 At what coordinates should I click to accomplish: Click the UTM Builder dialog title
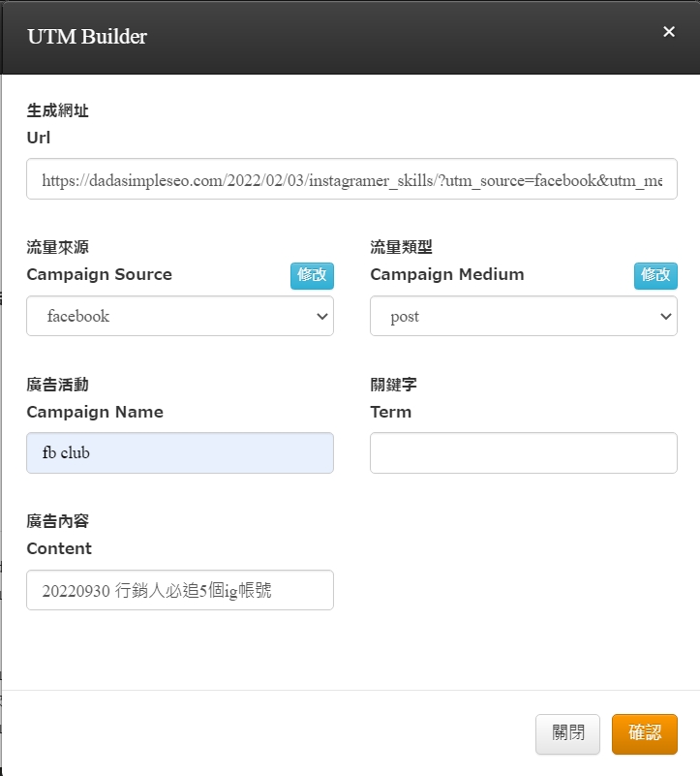coord(87,37)
